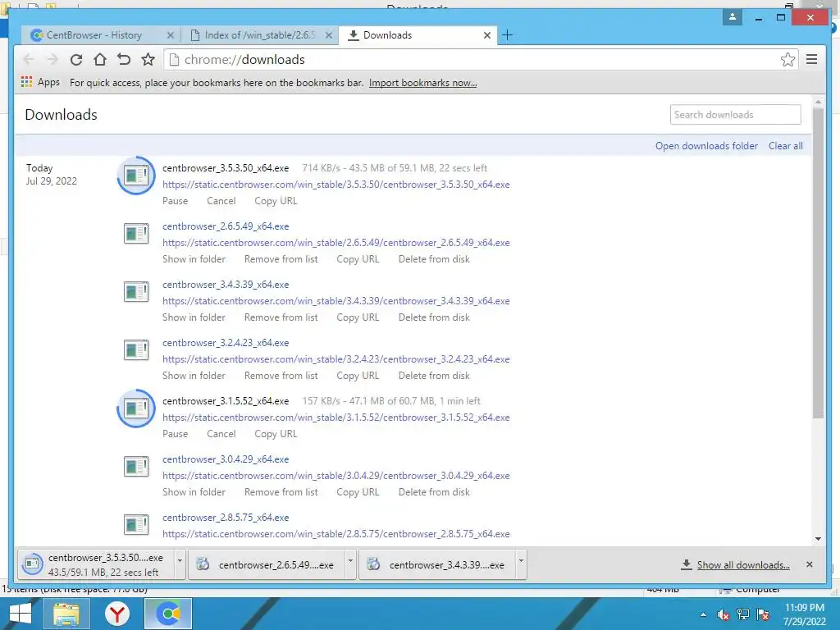Show centbrowser_2.6.5.49 in folder
This screenshot has height=630, width=840.
[x=194, y=259]
